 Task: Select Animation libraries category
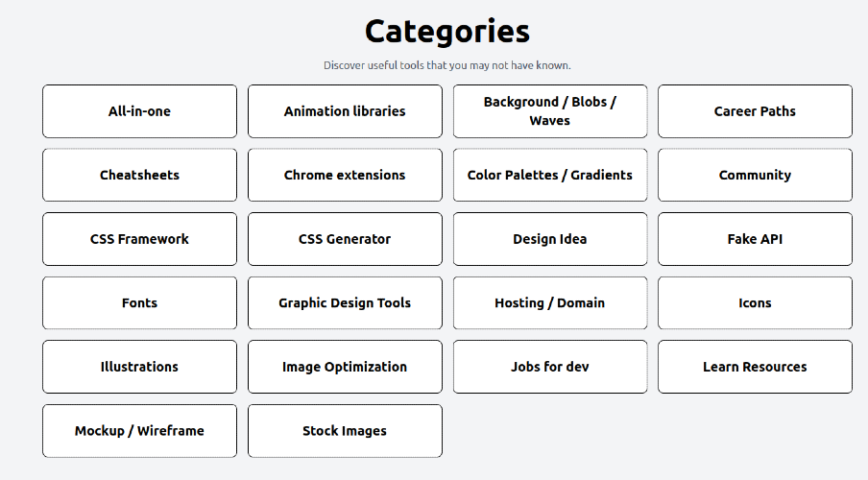345,111
